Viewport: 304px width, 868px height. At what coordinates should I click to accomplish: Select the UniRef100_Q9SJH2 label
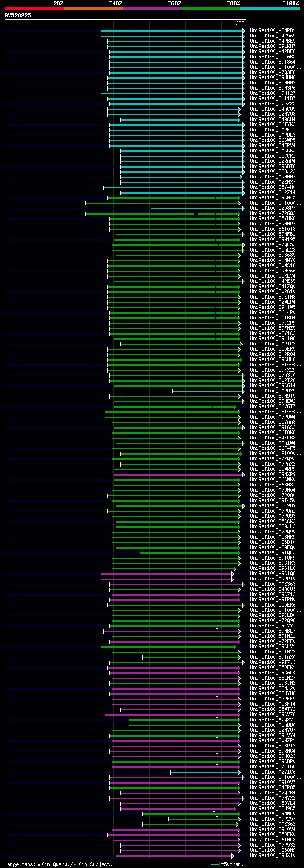point(273,683)
